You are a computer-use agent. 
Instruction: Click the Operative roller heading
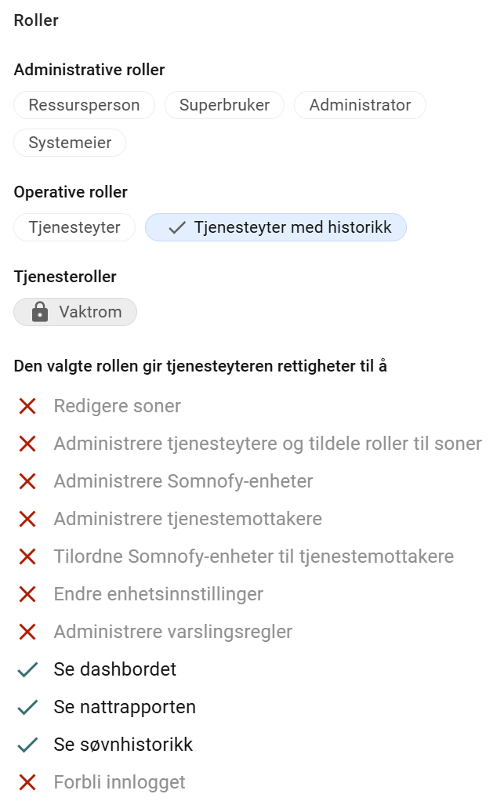71,192
